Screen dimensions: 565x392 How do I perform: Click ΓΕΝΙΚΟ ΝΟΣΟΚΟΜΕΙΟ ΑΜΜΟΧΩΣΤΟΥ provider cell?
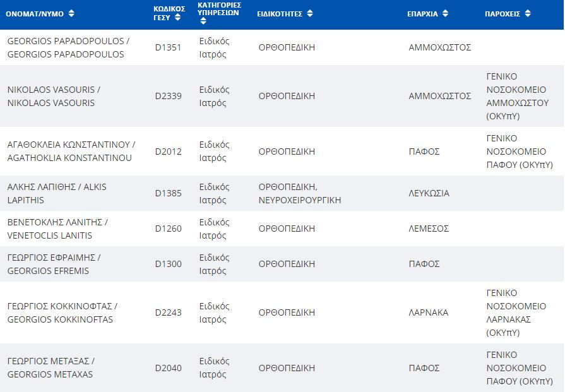coord(518,96)
